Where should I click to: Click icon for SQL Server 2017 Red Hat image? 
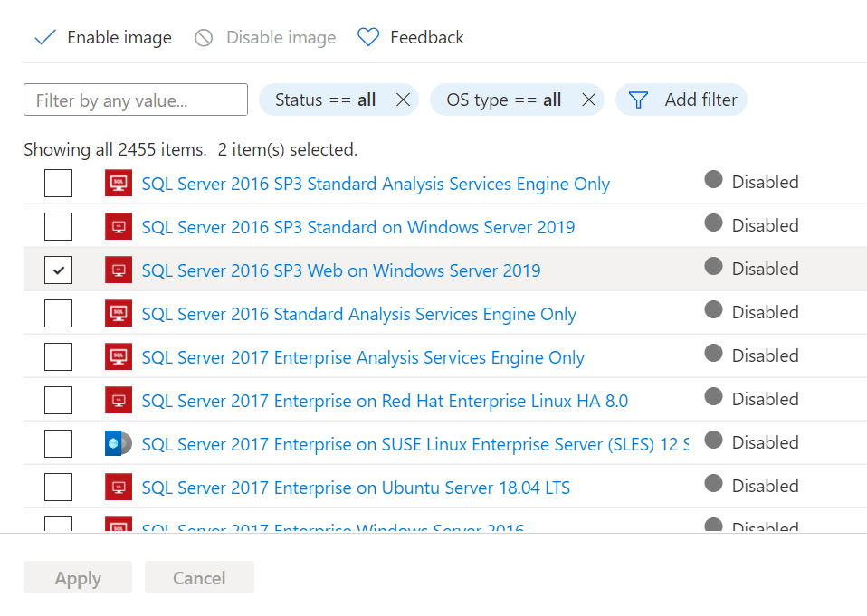click(x=119, y=401)
